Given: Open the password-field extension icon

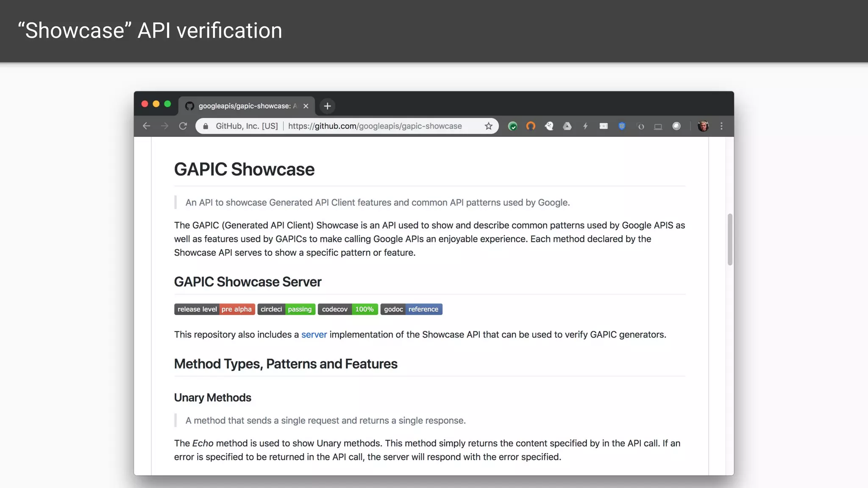Looking at the screenshot, I should click(x=604, y=126).
